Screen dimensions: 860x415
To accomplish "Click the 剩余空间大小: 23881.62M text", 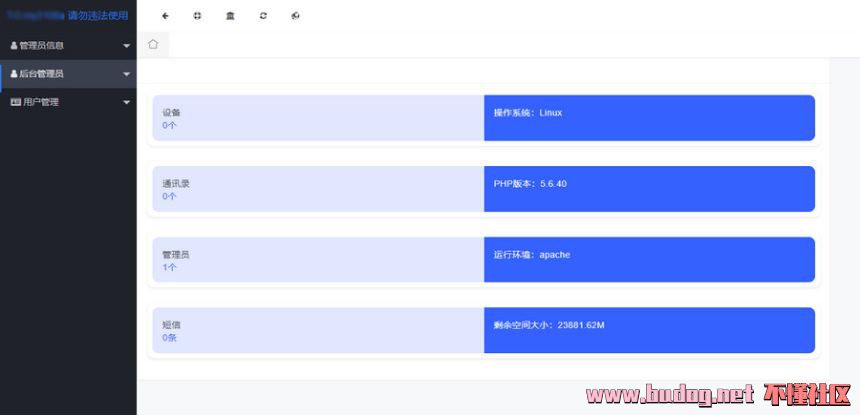I will [549, 325].
